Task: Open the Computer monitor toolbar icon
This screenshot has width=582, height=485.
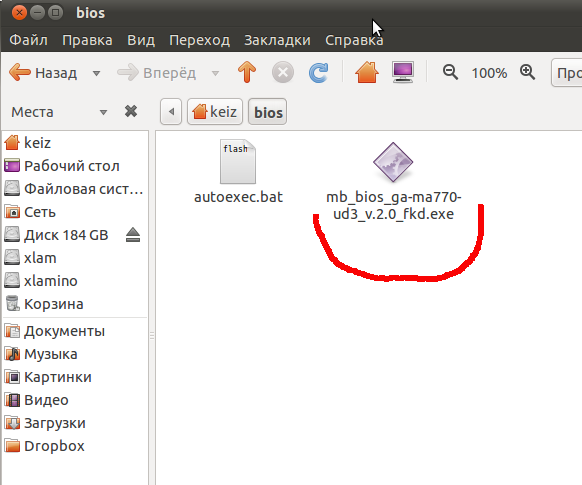Action: point(403,72)
